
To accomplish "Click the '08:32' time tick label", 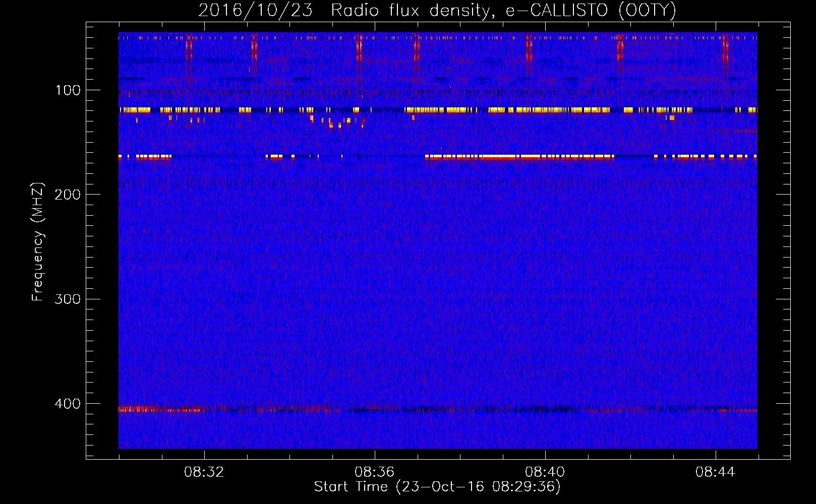I will click(204, 472).
